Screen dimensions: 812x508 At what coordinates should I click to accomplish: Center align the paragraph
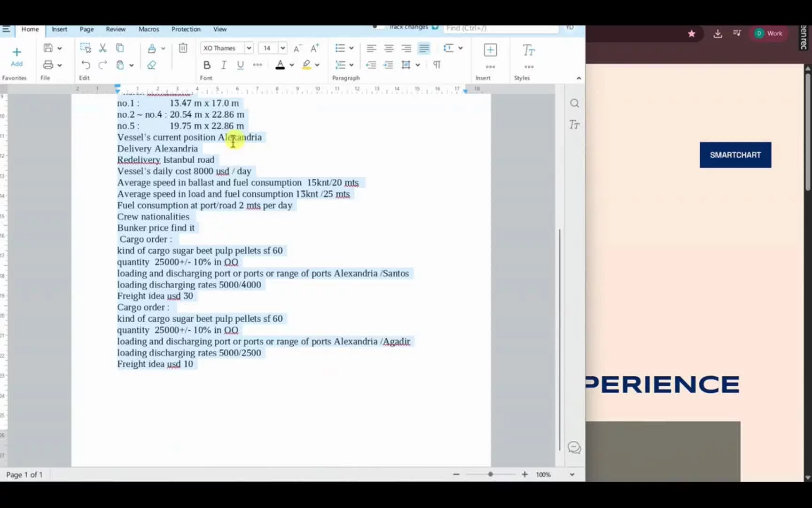(389, 48)
